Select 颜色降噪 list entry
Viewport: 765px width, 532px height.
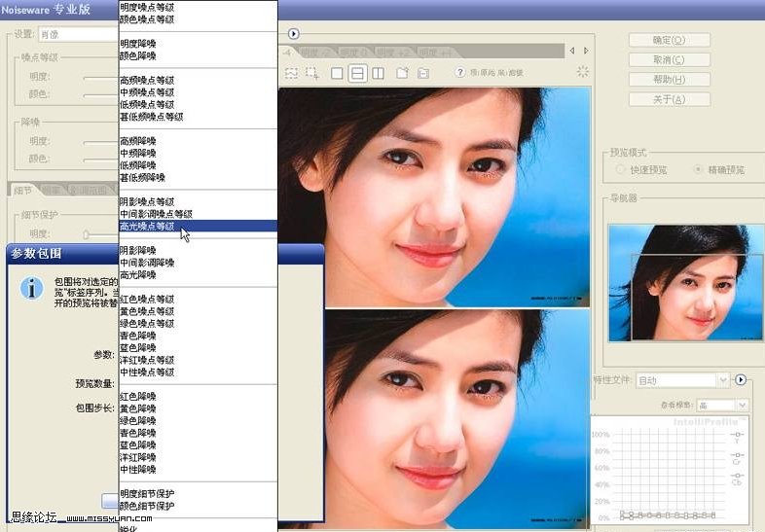pos(199,55)
